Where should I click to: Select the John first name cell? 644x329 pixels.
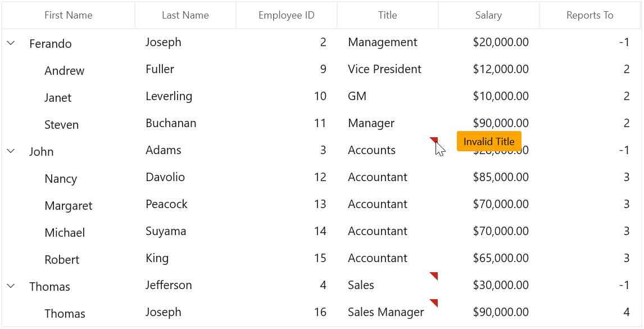click(x=68, y=151)
